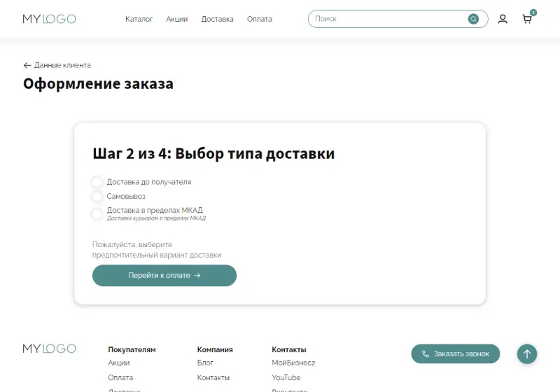This screenshot has height=392, width=560.
Task: Open the user account profile icon
Action: point(503,19)
